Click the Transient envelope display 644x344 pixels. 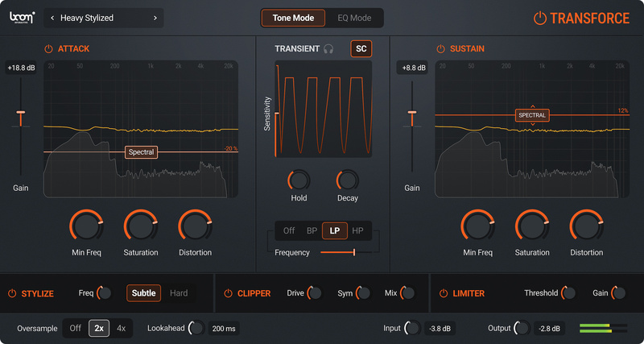pos(324,110)
